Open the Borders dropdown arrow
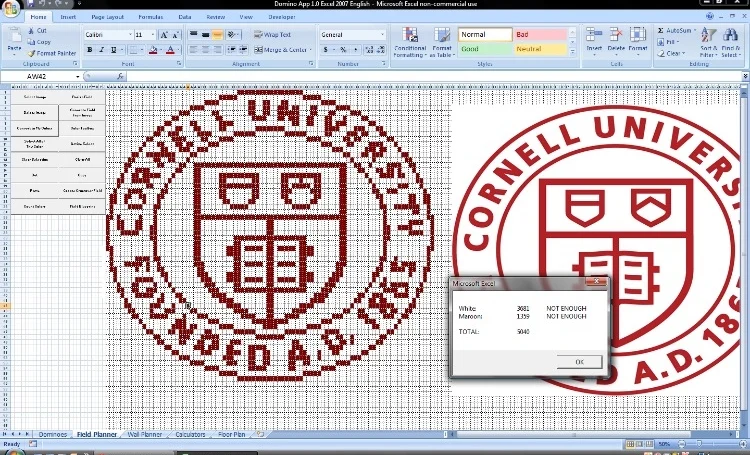The height and width of the screenshot is (455, 750). pyautogui.click(x=142, y=50)
